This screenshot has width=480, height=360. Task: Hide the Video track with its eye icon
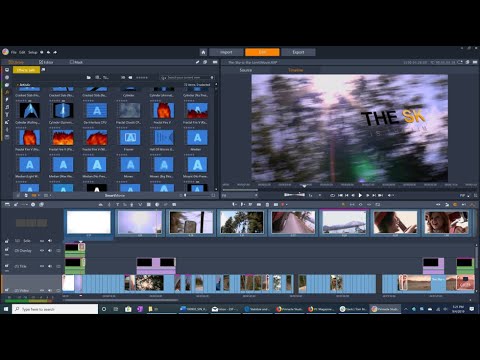coord(42,290)
